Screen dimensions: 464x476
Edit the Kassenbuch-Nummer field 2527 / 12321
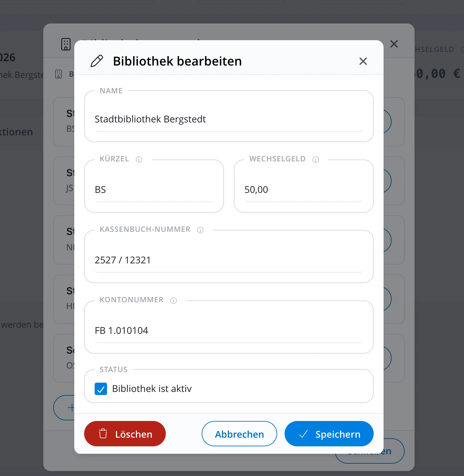[x=229, y=260]
